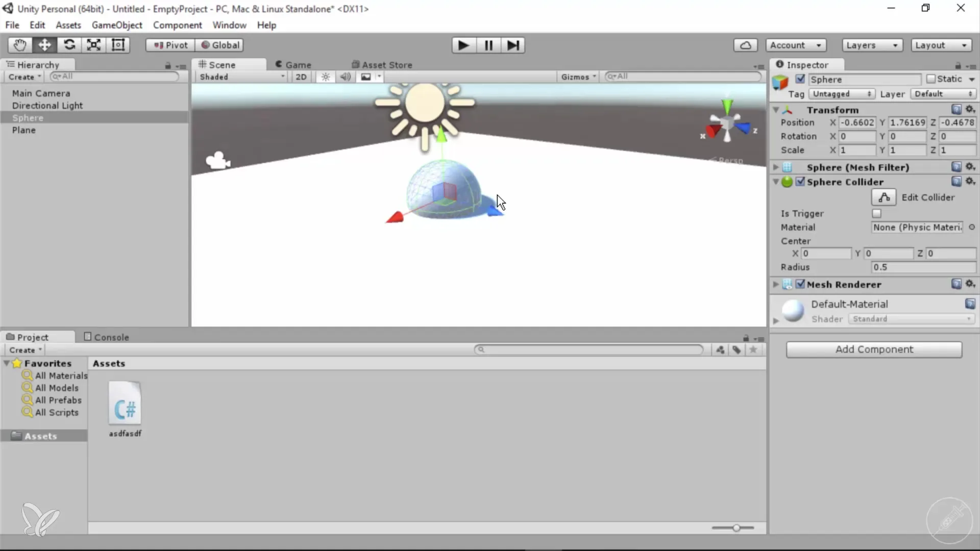Screen dimensions: 980x551
Task: Collapse the Transform component
Action: click(x=776, y=110)
